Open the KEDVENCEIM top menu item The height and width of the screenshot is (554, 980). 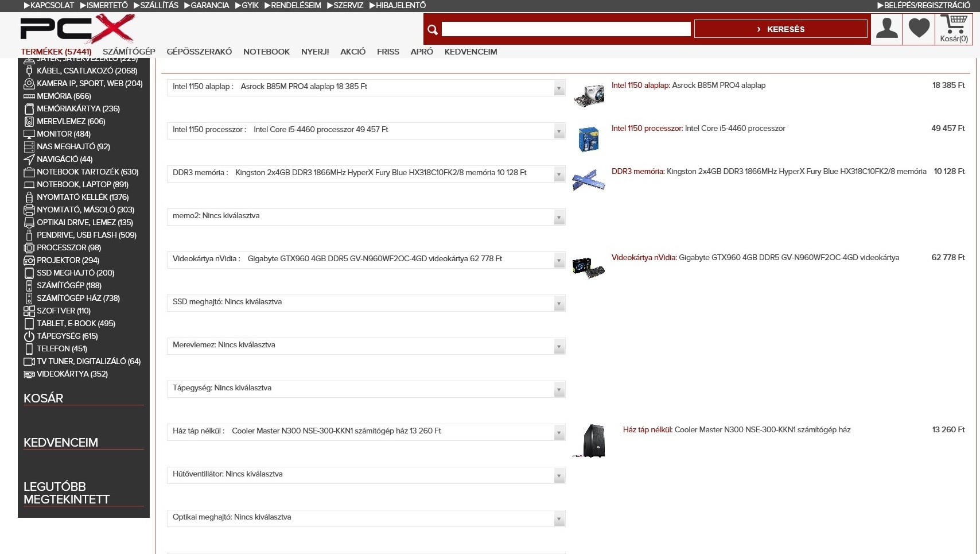pos(471,52)
